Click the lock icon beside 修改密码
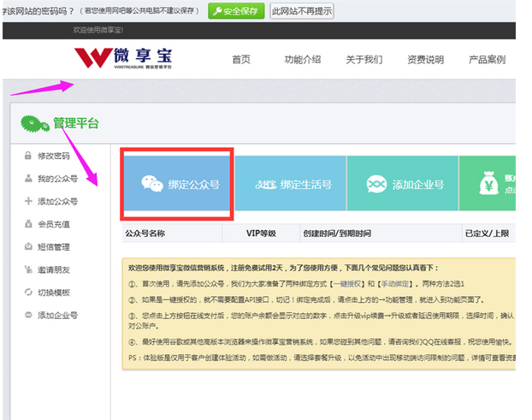 28,156
